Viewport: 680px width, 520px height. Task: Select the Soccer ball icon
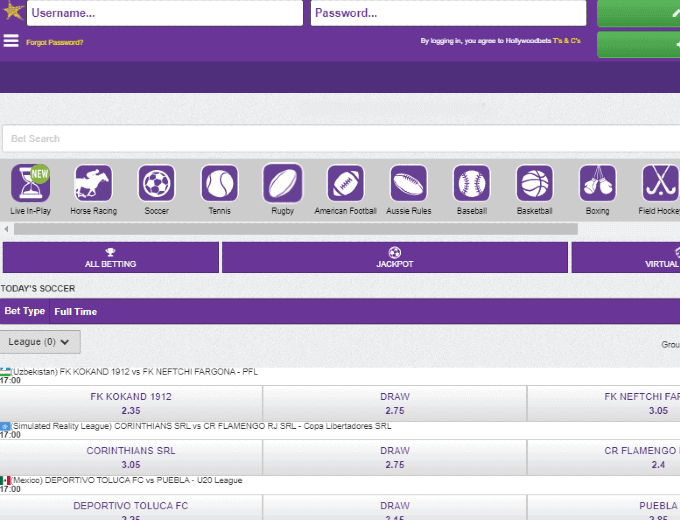tap(157, 183)
